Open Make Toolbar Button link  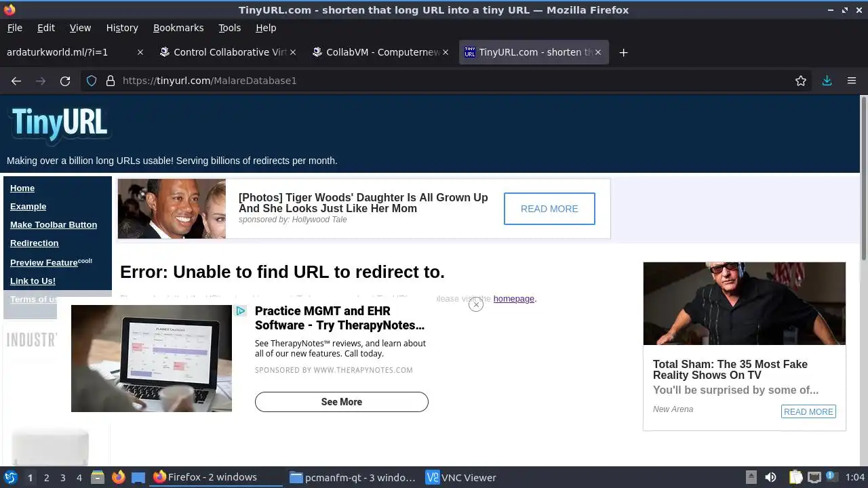tap(54, 224)
